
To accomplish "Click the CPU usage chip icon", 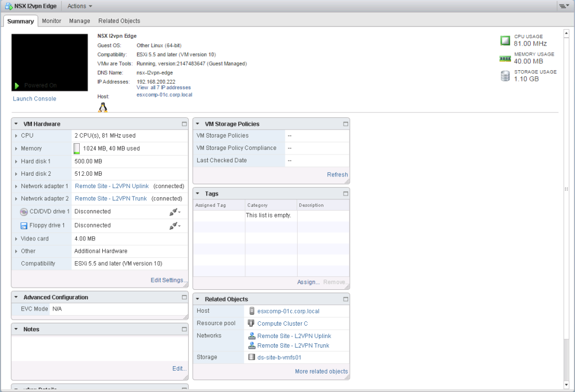I will (x=505, y=40).
